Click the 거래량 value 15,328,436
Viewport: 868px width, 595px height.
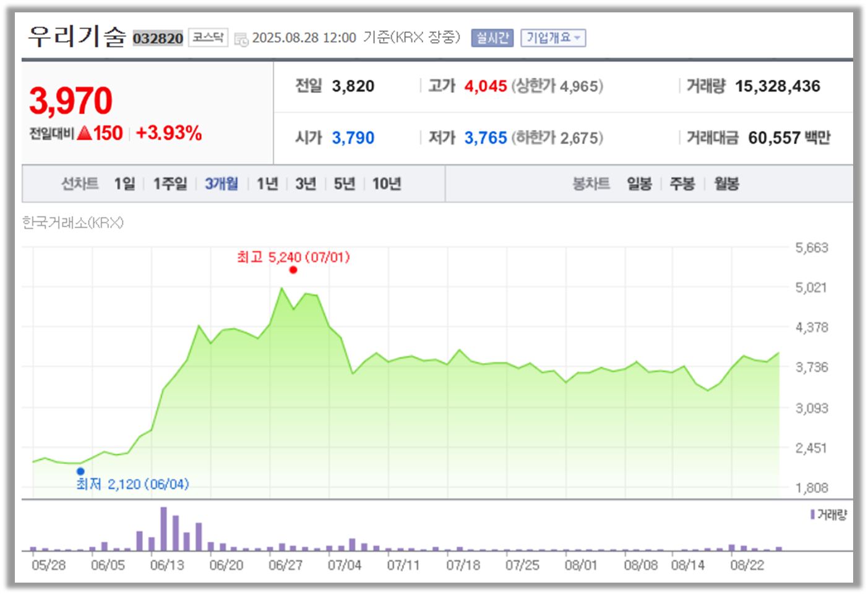click(x=778, y=86)
